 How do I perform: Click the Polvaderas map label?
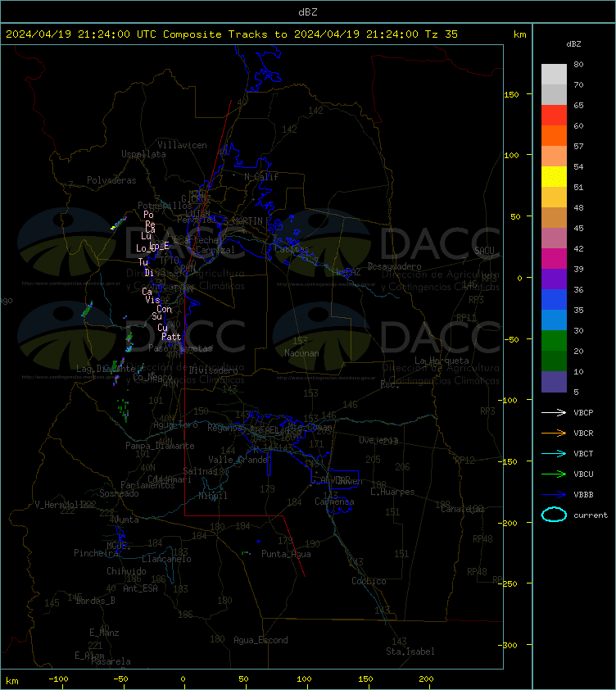coord(111,180)
